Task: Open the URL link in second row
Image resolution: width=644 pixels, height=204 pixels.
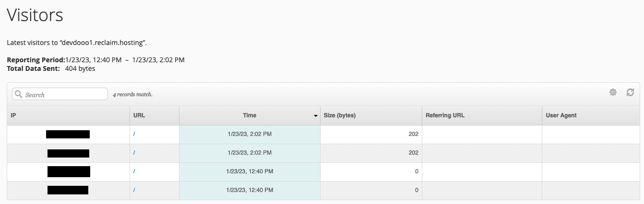Action: pos(134,153)
